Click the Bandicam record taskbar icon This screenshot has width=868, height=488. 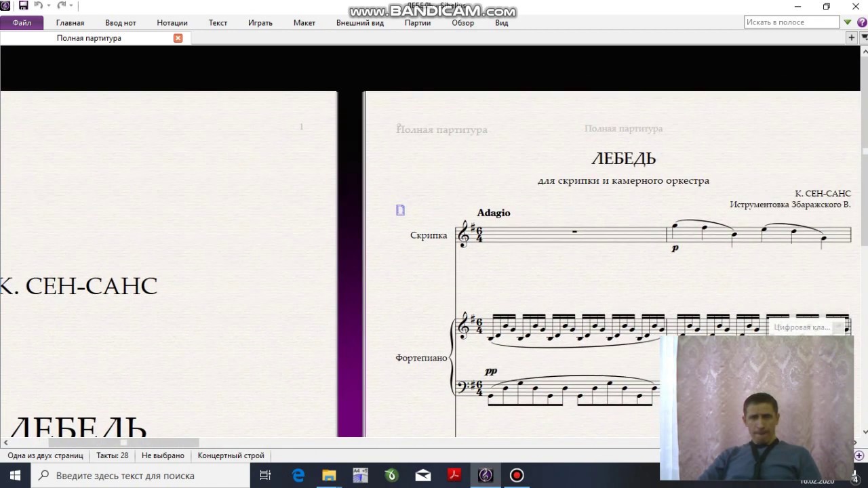pos(517,475)
